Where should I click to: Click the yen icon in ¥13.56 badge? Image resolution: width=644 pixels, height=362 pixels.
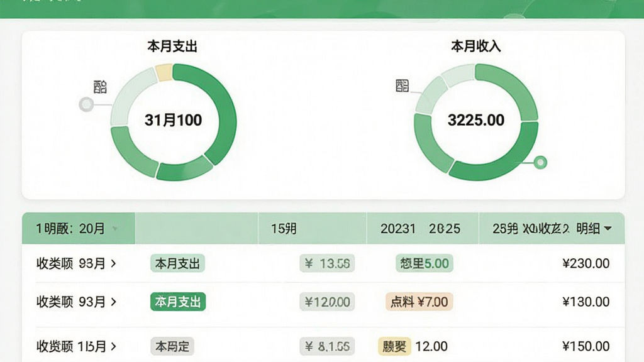309,263
